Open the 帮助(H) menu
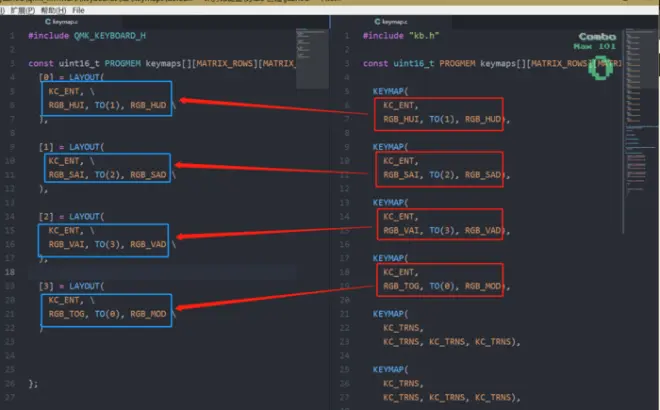Viewport: 660px width, 410px height. coord(53,10)
